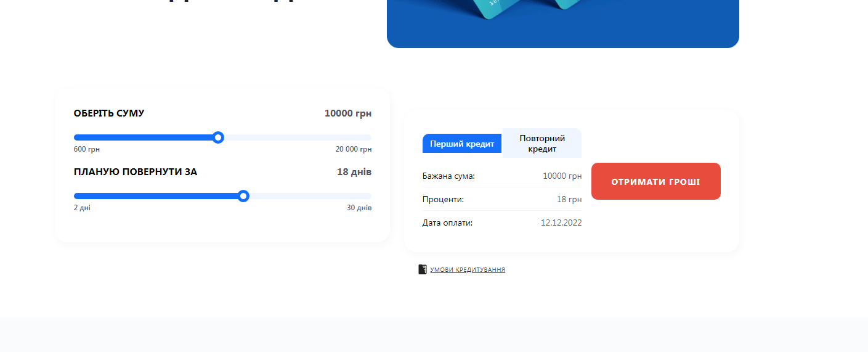Click the Отримати гроші button
The image size is (868, 352).
pyautogui.click(x=655, y=181)
